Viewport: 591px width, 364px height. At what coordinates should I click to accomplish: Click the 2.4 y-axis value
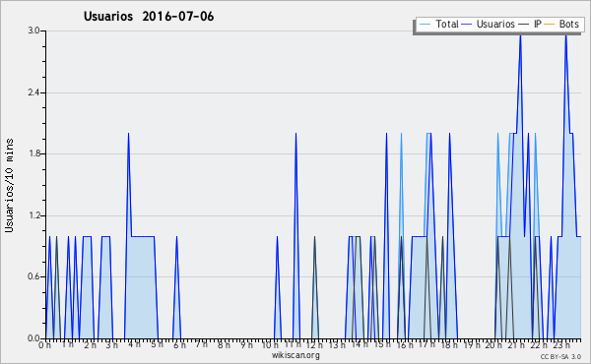tap(33, 92)
